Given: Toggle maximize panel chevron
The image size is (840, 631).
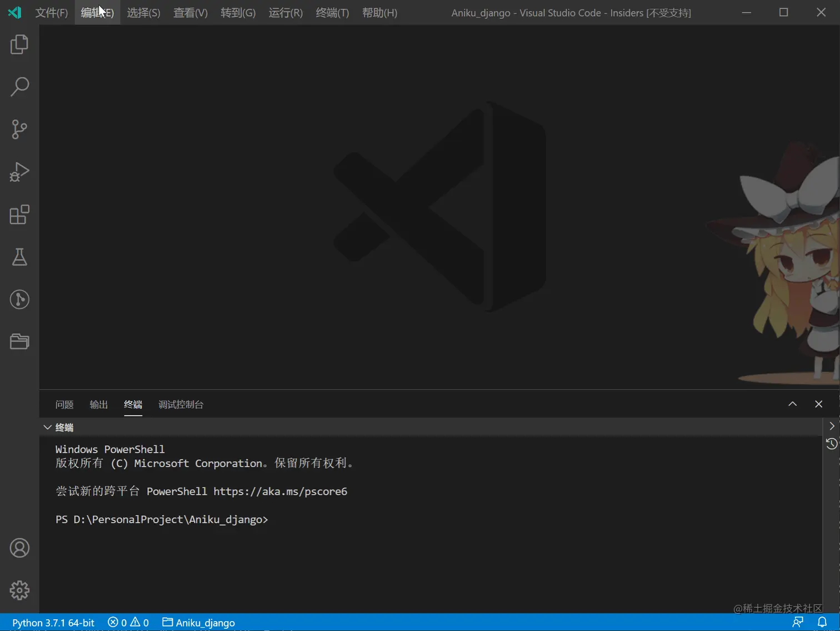Looking at the screenshot, I should pos(792,404).
